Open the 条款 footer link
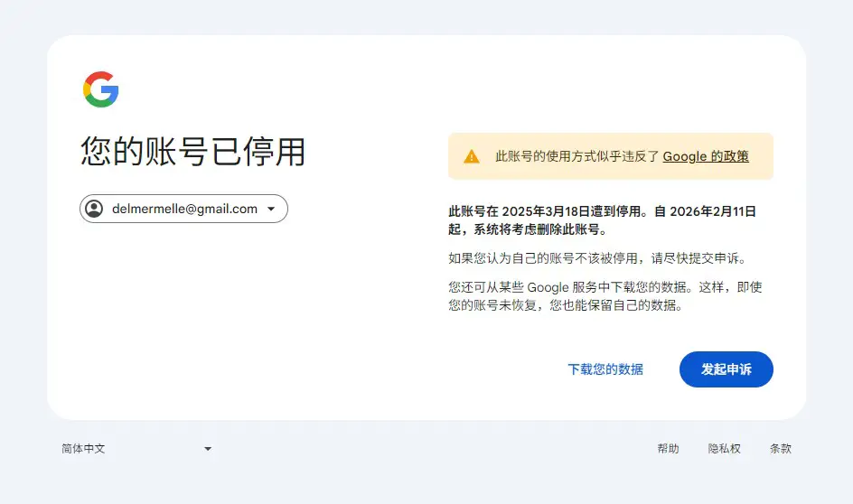 (x=780, y=449)
